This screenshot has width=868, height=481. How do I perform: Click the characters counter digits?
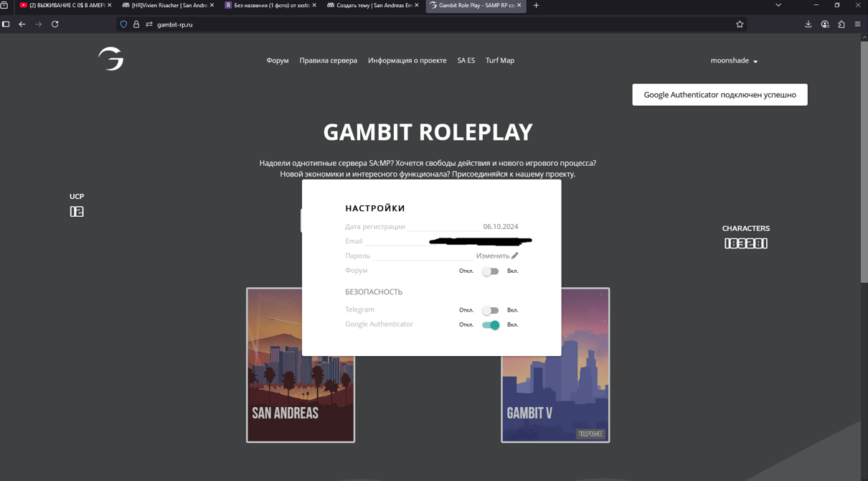746,243
